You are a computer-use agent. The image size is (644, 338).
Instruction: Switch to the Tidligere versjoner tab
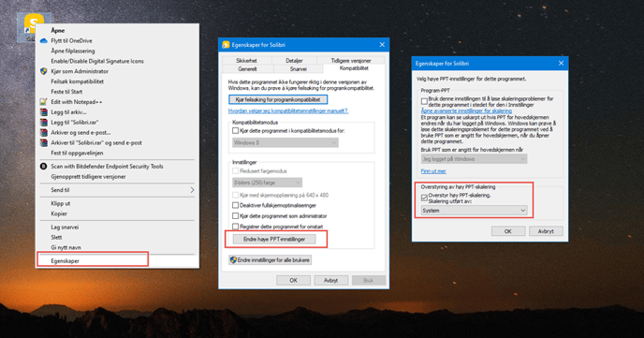coord(351,60)
